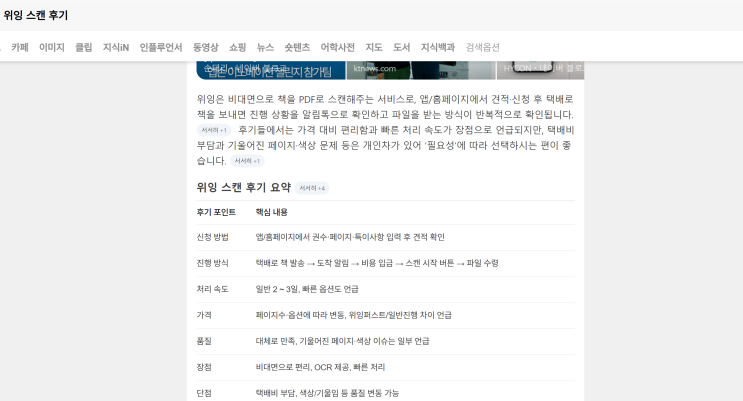
Task: Switch to the 쇼핑 tab
Action: point(238,47)
